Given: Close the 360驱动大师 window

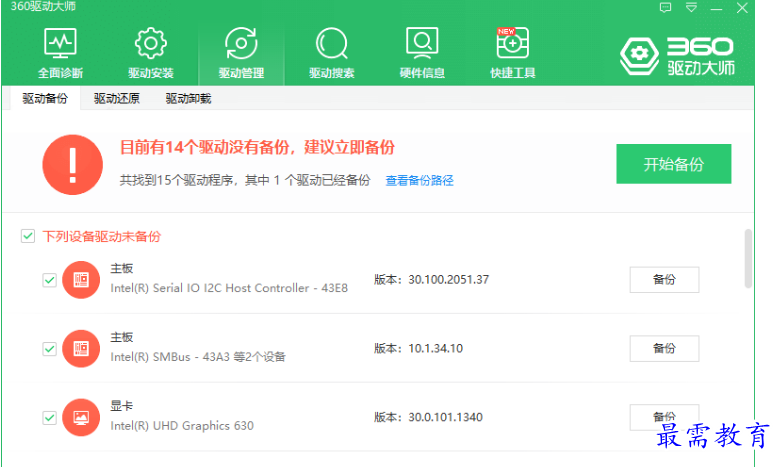Looking at the screenshot, I should pos(742,8).
